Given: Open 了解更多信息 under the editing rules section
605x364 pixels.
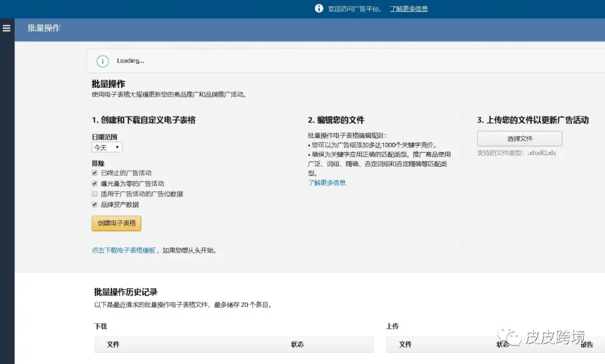Looking at the screenshot, I should (327, 182).
